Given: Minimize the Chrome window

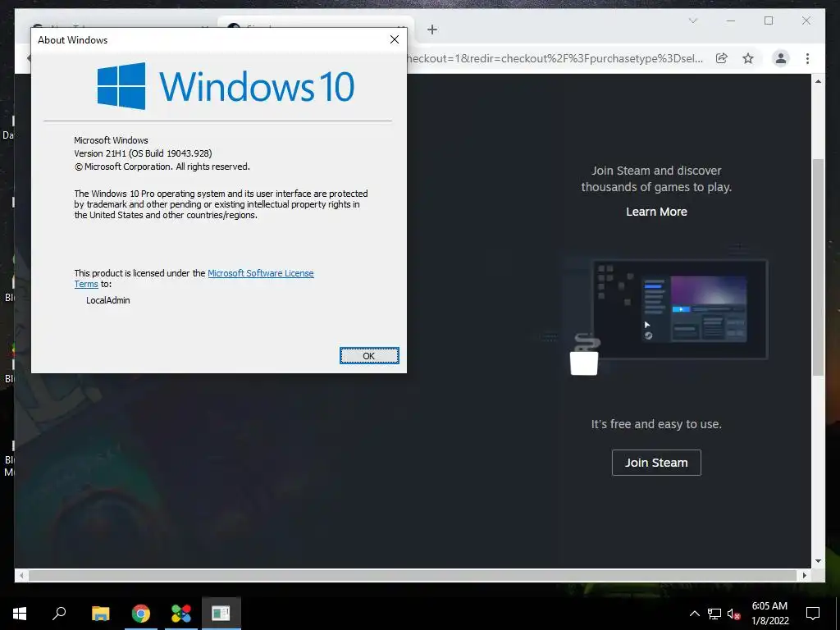Looking at the screenshot, I should 731,21.
